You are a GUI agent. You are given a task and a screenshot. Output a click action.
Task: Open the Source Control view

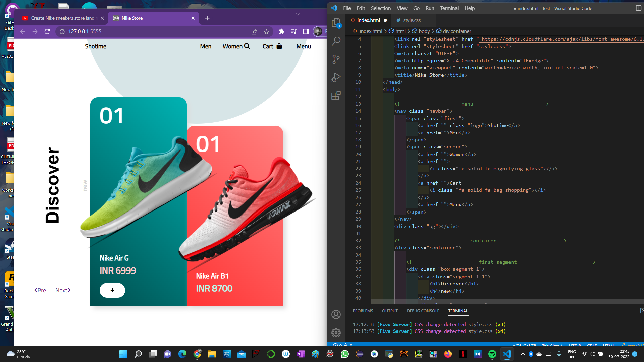336,59
